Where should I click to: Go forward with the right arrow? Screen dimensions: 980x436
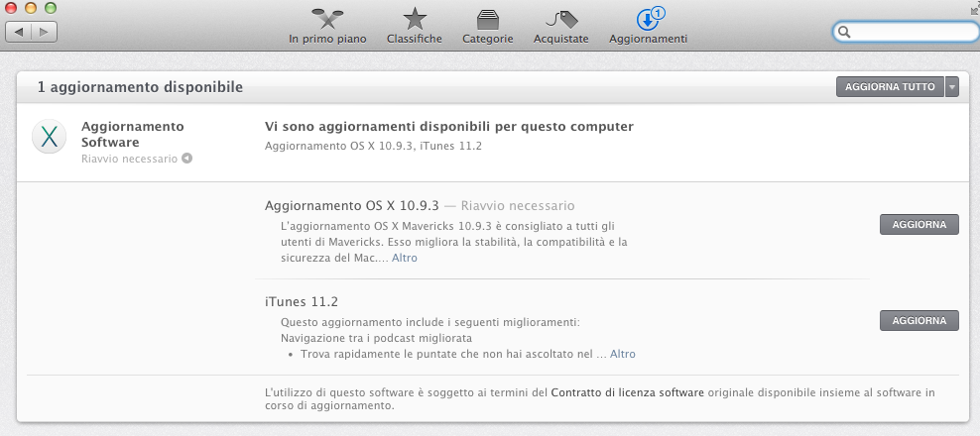45,32
